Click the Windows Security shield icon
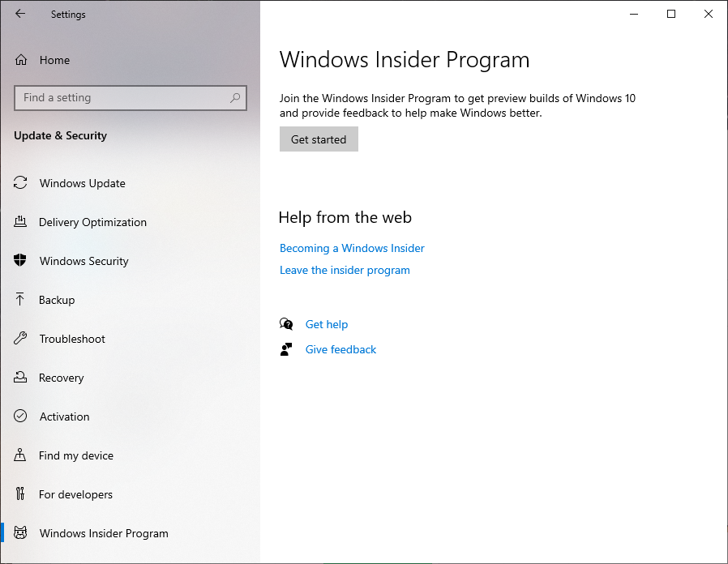This screenshot has height=564, width=728. click(x=20, y=260)
